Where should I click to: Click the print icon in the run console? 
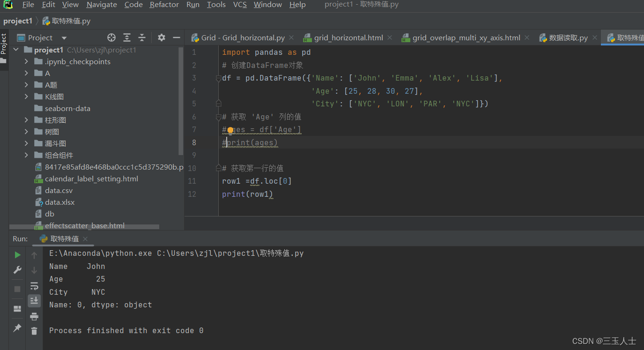coord(34,316)
